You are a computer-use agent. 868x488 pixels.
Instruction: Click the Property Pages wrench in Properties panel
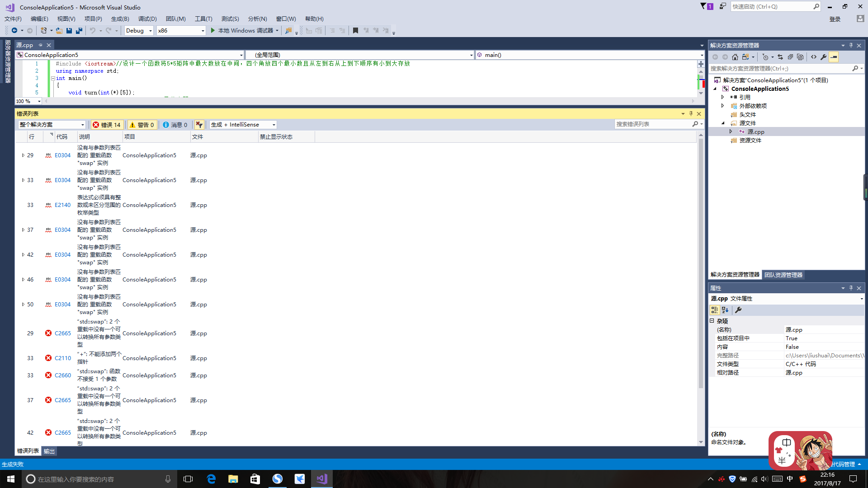[x=738, y=310]
